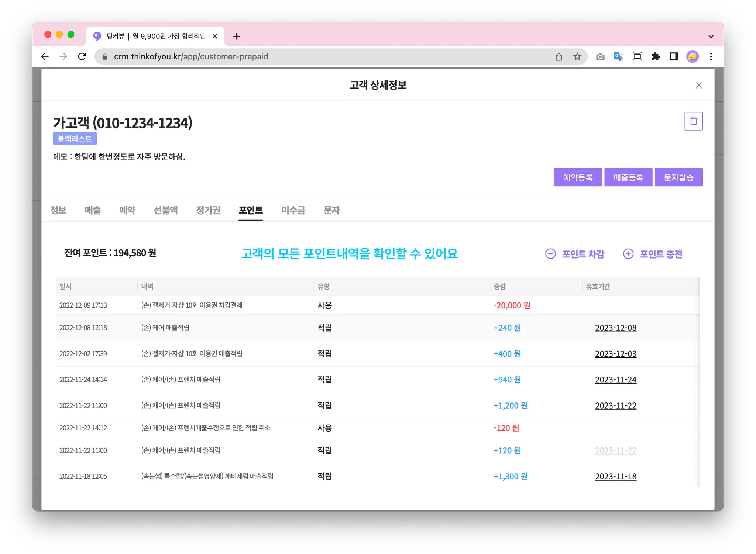Click the plus circle 포인트 충전 icon
Screen dimensions: 756x554
pos(628,254)
